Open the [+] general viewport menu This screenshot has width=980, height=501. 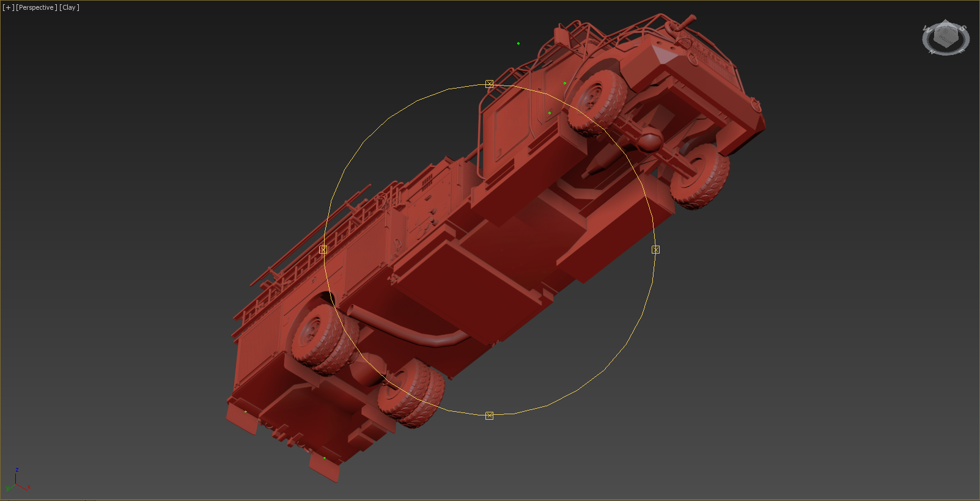8,7
